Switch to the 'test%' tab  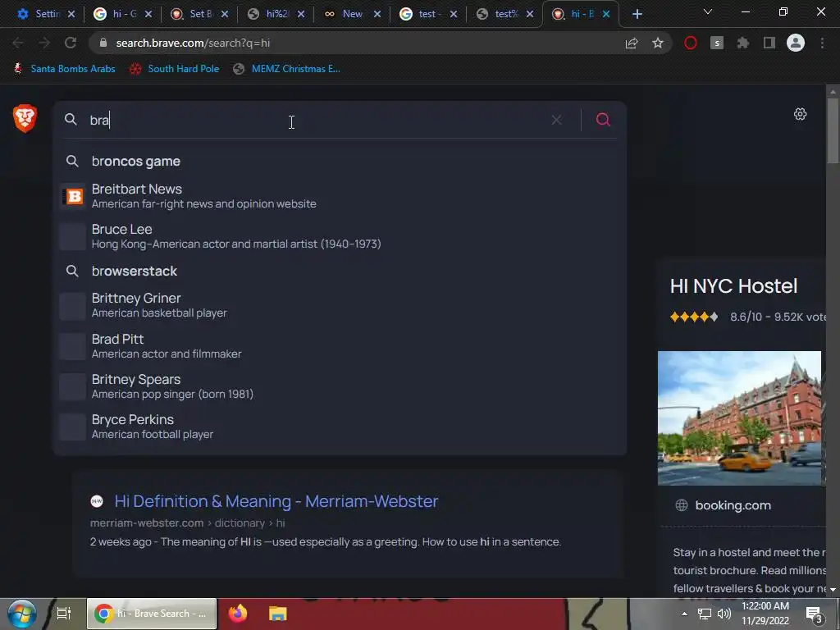[500, 15]
